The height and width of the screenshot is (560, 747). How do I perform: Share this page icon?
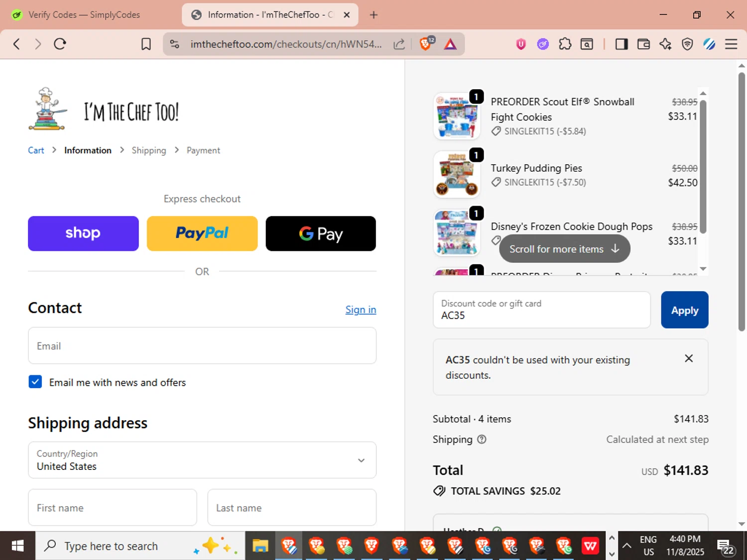(399, 44)
